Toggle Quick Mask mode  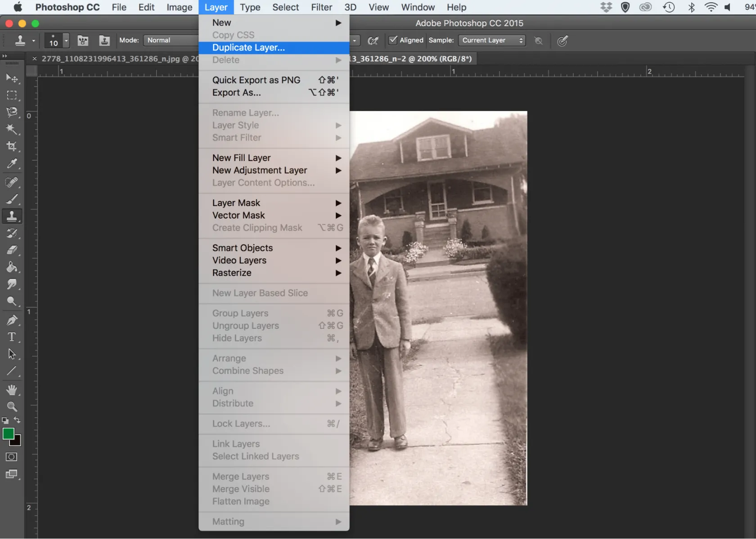pyautogui.click(x=12, y=457)
